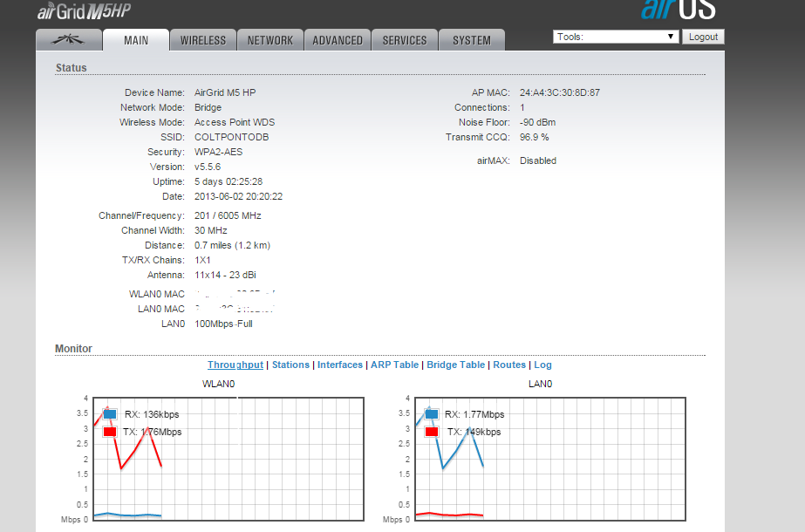The width and height of the screenshot is (805, 532).
Task: Select the SSID value COLTPONTODB
Action: [231, 137]
